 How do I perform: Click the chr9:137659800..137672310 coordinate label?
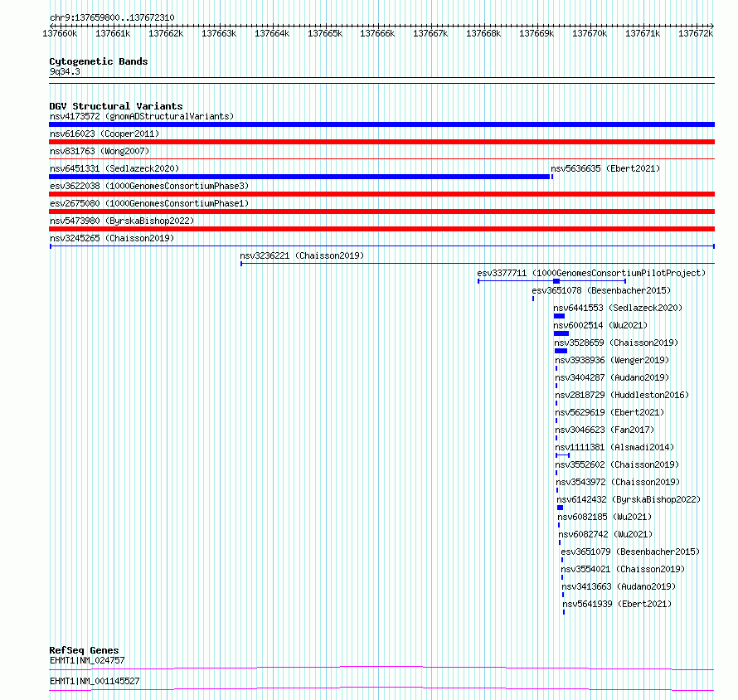coord(112,18)
